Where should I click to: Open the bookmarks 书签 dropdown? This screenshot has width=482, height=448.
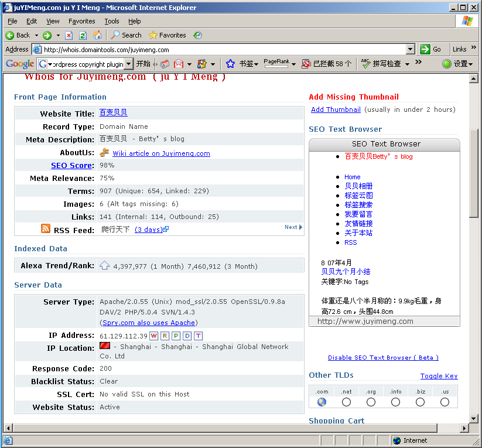click(x=256, y=64)
